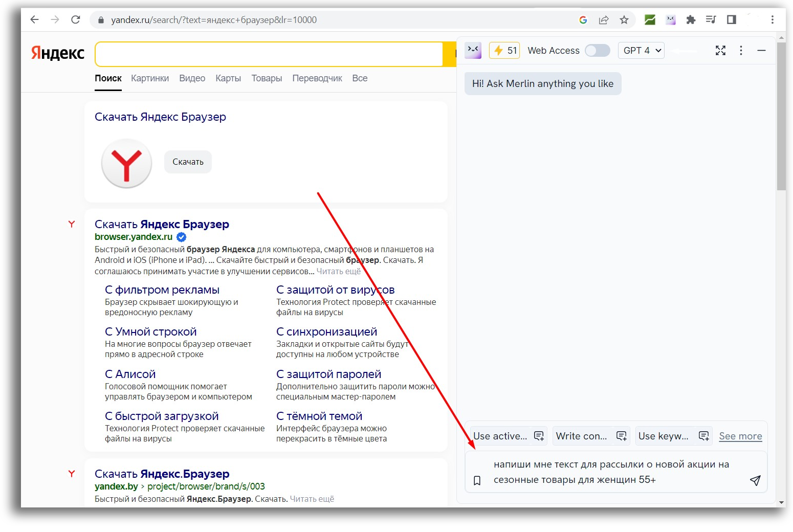The width and height of the screenshot is (793, 532).
Task: Open the Extensions puzzle piece menu
Action: tap(691, 20)
